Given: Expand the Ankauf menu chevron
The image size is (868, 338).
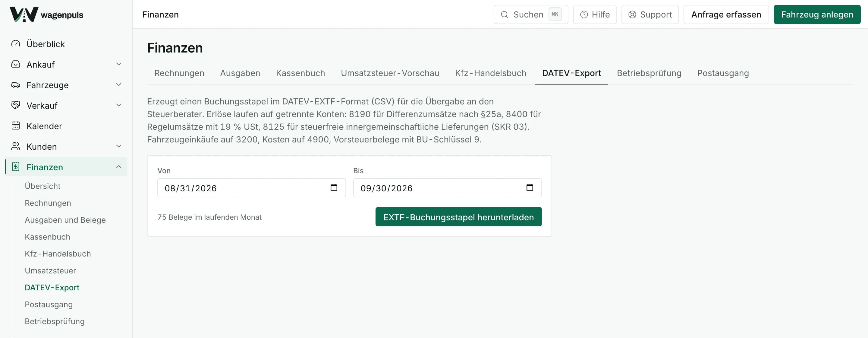Looking at the screenshot, I should click(x=119, y=64).
